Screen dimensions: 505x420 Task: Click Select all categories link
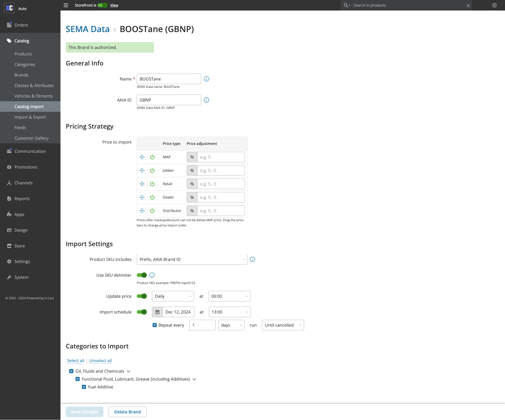click(75, 361)
